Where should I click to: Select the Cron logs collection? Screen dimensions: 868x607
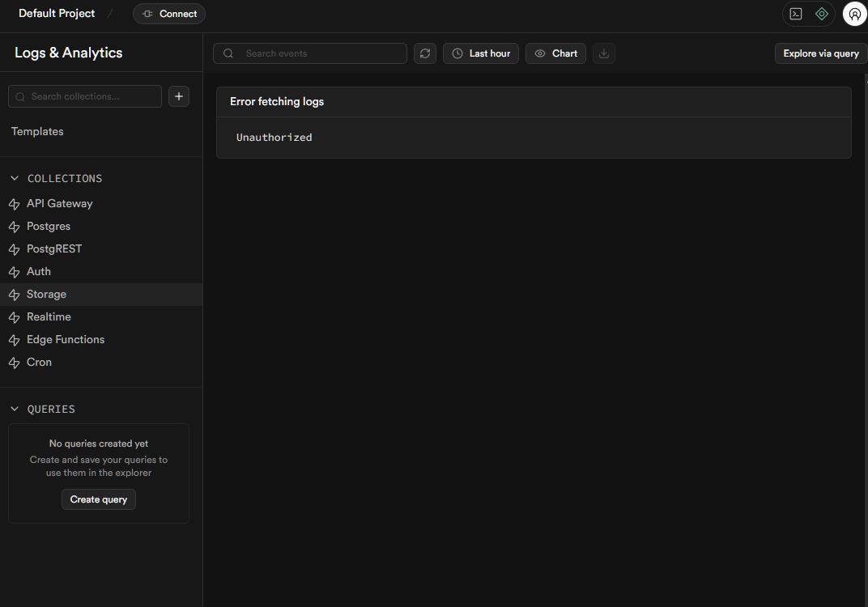(x=101, y=363)
